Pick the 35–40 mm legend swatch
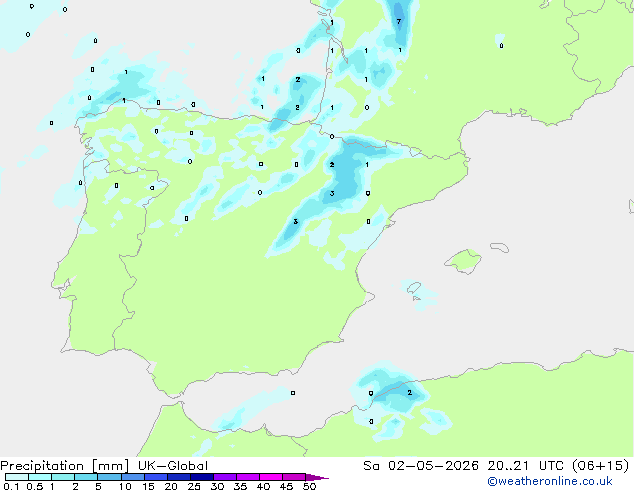Viewport: 634px width, 490px height. pos(248,477)
